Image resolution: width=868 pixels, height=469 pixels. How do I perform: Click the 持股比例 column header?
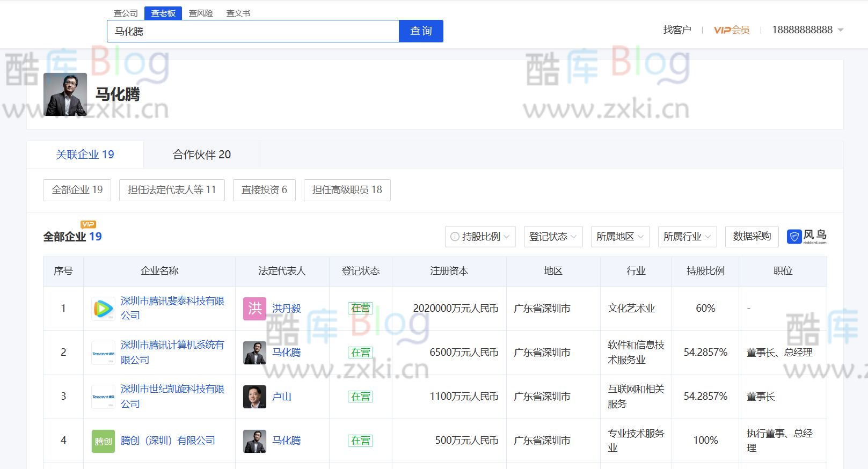[x=705, y=272]
